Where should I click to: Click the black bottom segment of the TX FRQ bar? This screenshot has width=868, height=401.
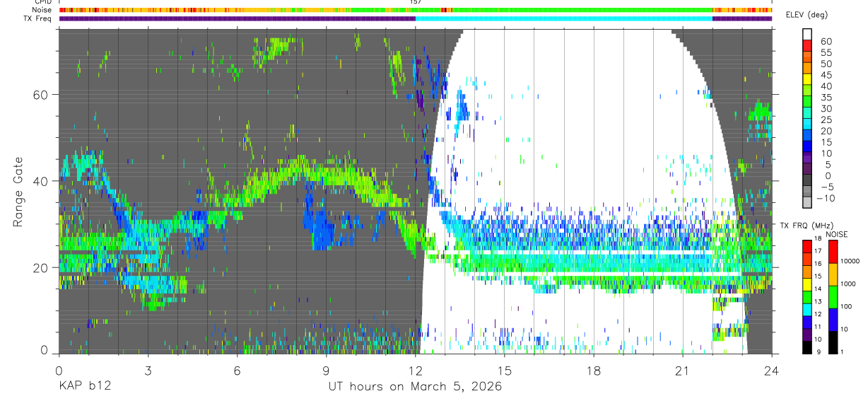(x=807, y=347)
